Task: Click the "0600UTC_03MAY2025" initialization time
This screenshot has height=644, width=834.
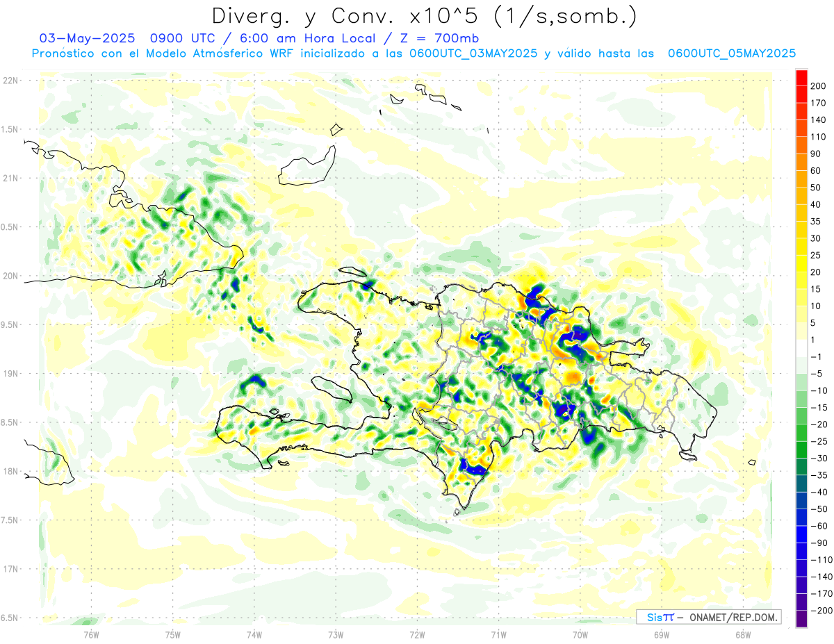Action: [473, 53]
